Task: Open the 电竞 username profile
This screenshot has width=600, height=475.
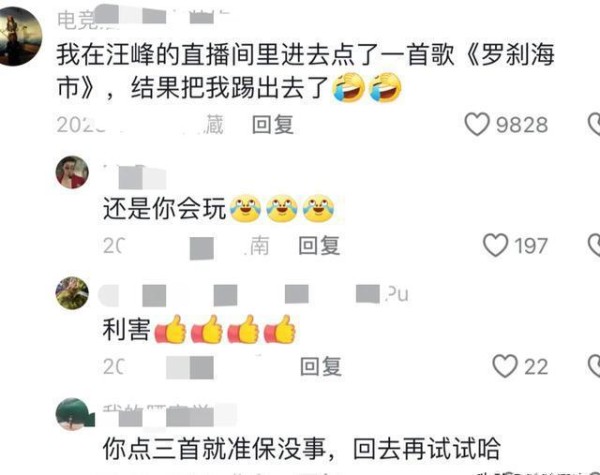Action: [x=143, y=18]
